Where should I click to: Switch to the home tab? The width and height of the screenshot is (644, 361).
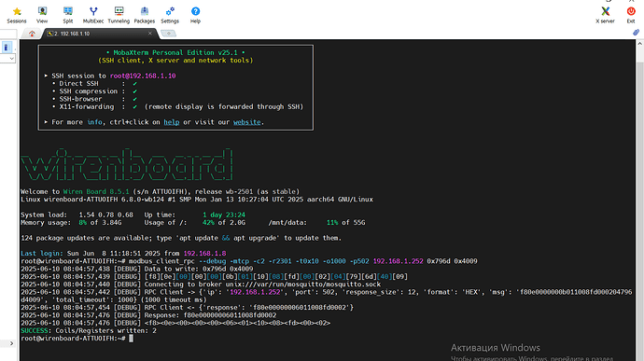(32, 34)
